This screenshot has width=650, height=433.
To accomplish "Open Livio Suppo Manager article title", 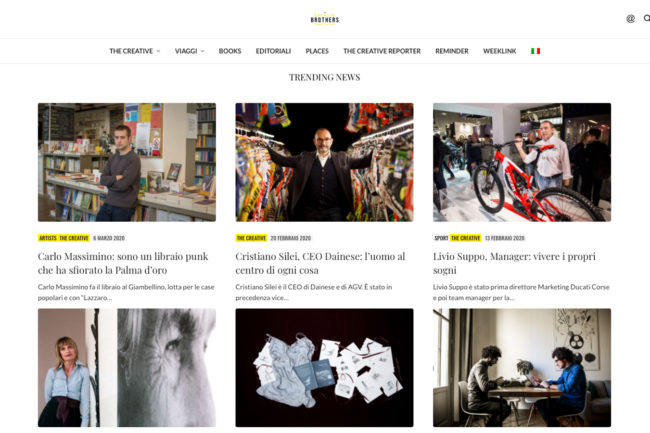I will [x=514, y=263].
